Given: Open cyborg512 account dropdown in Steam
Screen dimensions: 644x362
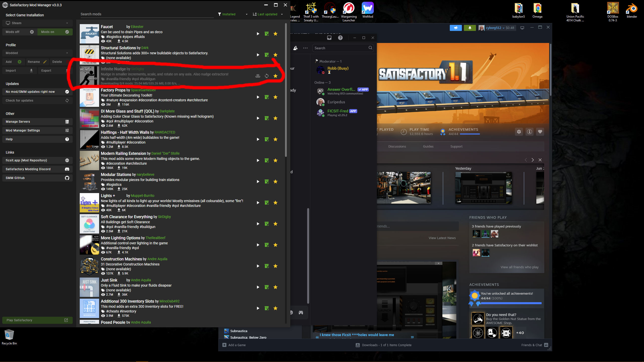Looking at the screenshot, I should click(x=497, y=28).
